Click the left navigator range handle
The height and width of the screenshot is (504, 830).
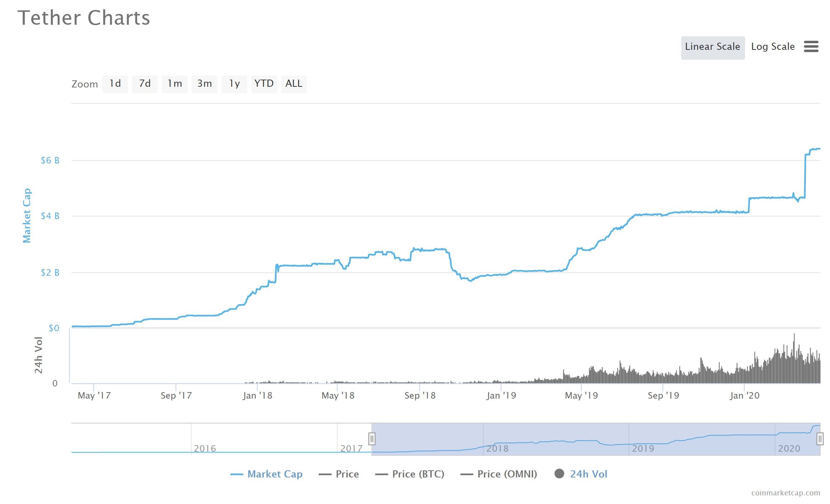(x=372, y=439)
